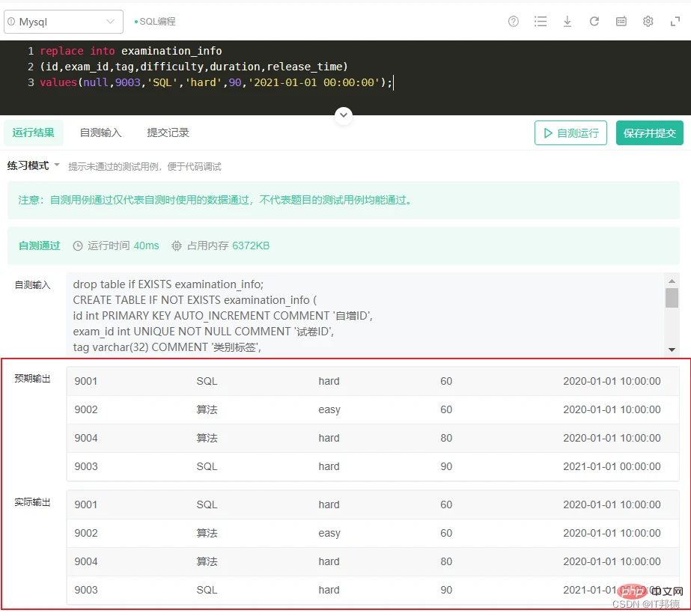This screenshot has width=691, height=616.
Task: Click the 自测运行 button
Action: click(570, 133)
